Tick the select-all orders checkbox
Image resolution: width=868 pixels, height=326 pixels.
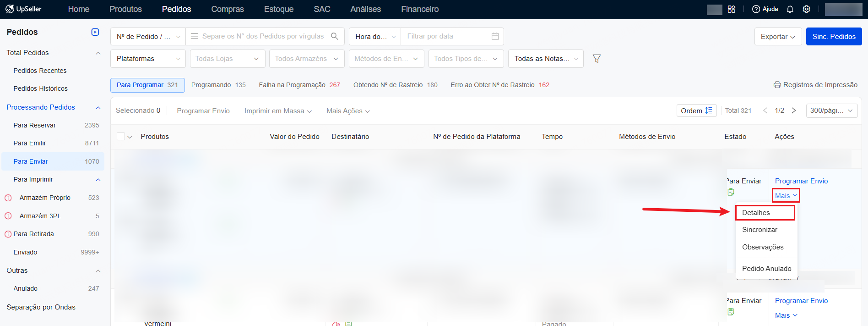click(x=121, y=137)
